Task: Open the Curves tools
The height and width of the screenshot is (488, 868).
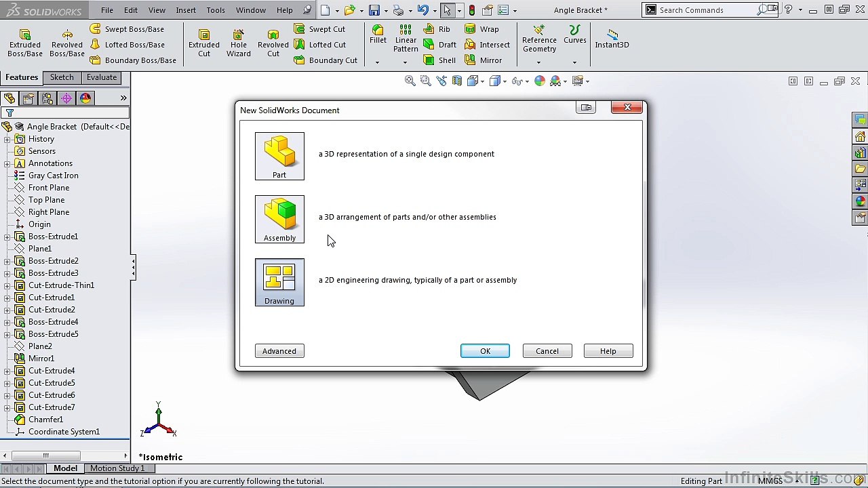Action: click(x=574, y=35)
